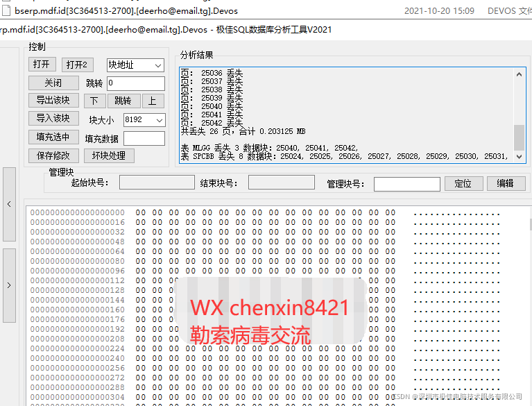Click the 跳转 jump button
532x406 pixels.
[123, 101]
